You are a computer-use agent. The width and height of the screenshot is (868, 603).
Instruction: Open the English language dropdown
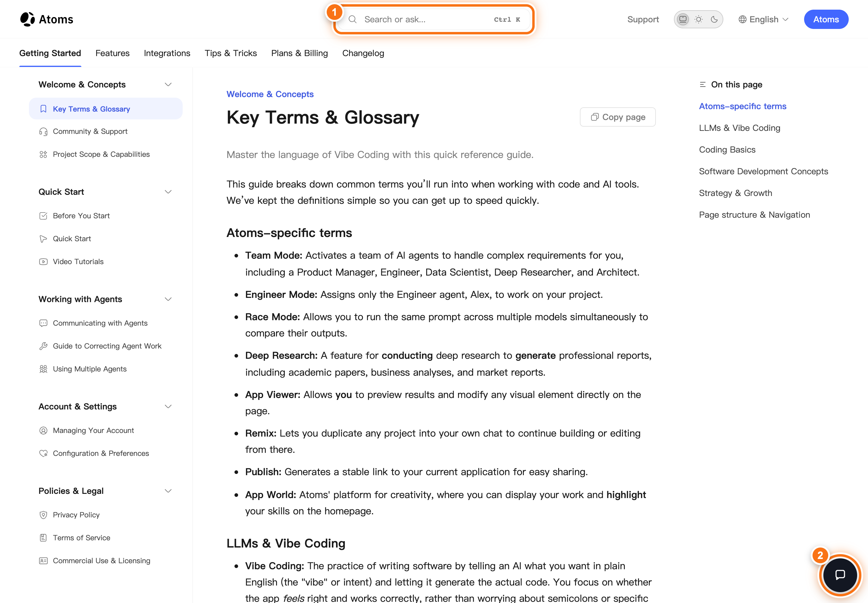pyautogui.click(x=764, y=19)
